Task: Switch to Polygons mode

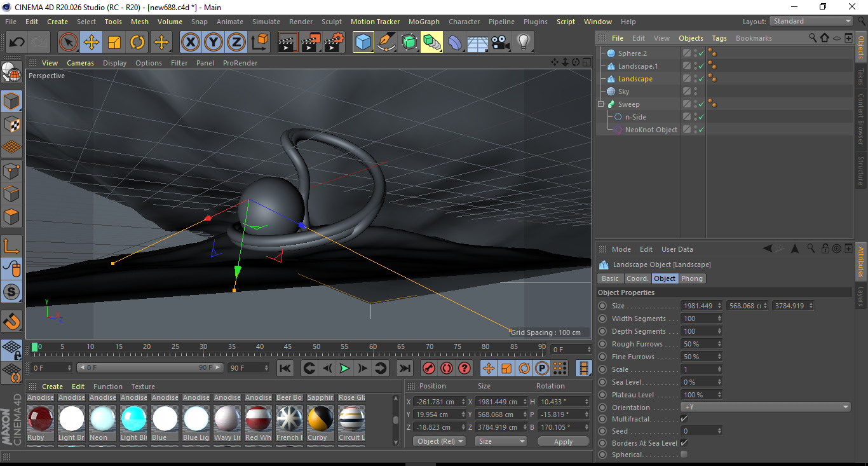Action: tap(11, 216)
